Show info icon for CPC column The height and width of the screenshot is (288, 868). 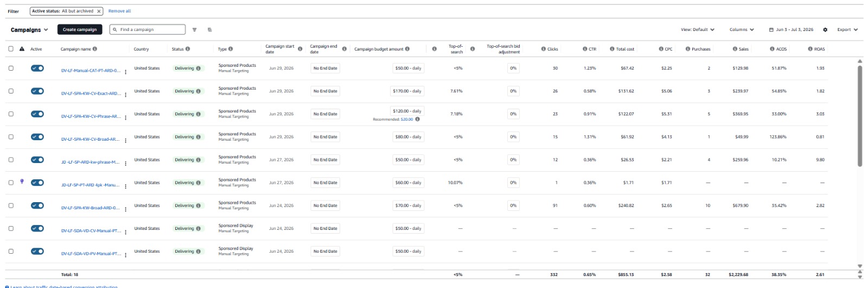click(661, 49)
